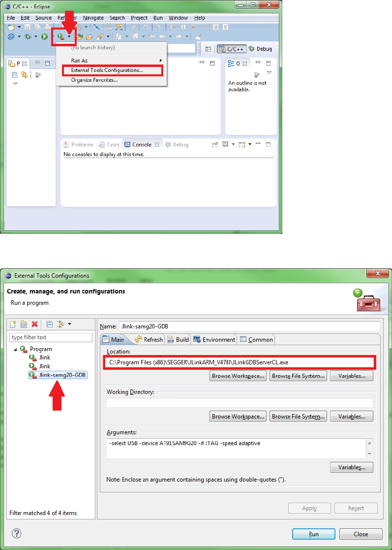
Task: Click the Arguments scrollbar down arrow
Action: pyautogui.click(x=369, y=454)
